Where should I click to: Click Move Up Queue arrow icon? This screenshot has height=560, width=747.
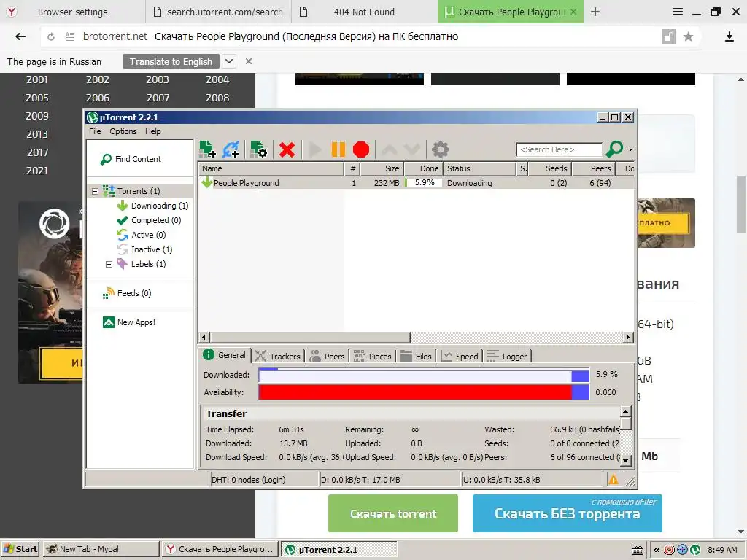[390, 149]
